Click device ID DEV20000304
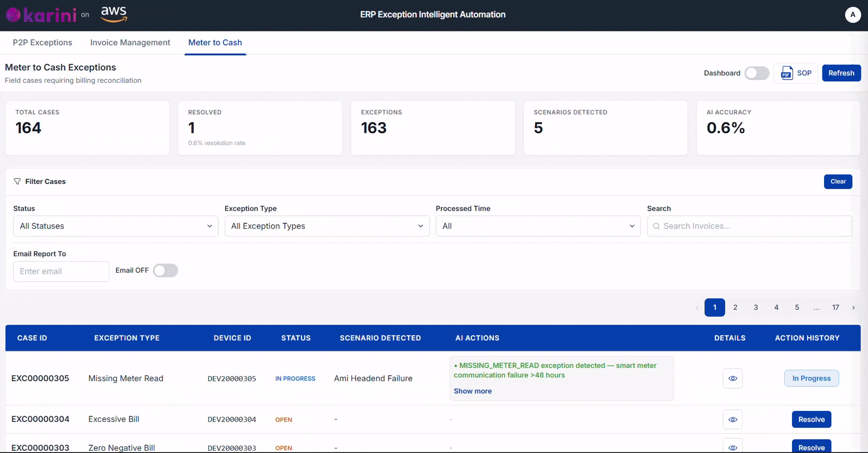 tap(232, 420)
